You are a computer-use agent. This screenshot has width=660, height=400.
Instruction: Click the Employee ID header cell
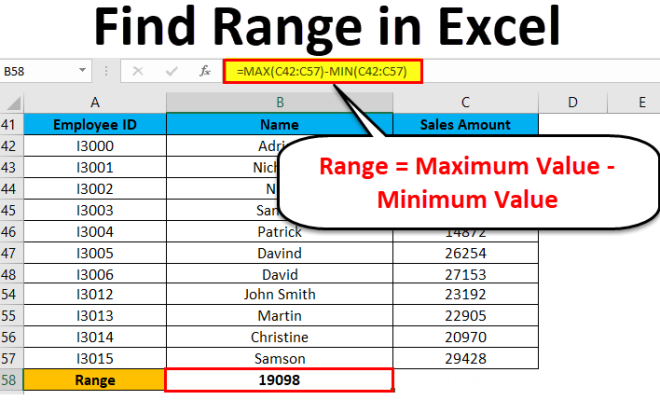[x=95, y=124]
